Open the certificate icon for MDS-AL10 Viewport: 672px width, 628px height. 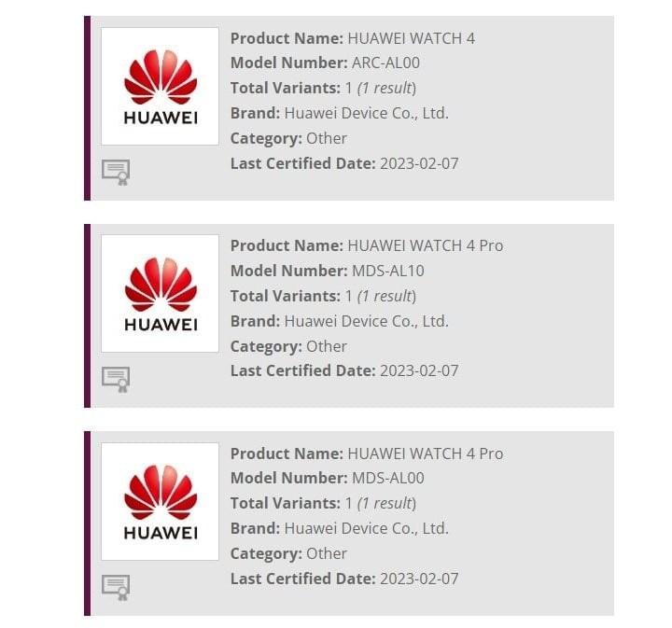116,379
